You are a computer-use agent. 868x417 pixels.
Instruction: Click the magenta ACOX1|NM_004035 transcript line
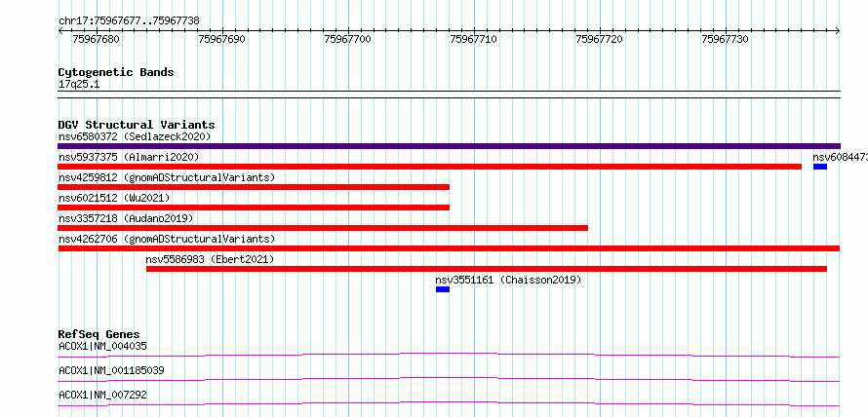tap(449, 355)
